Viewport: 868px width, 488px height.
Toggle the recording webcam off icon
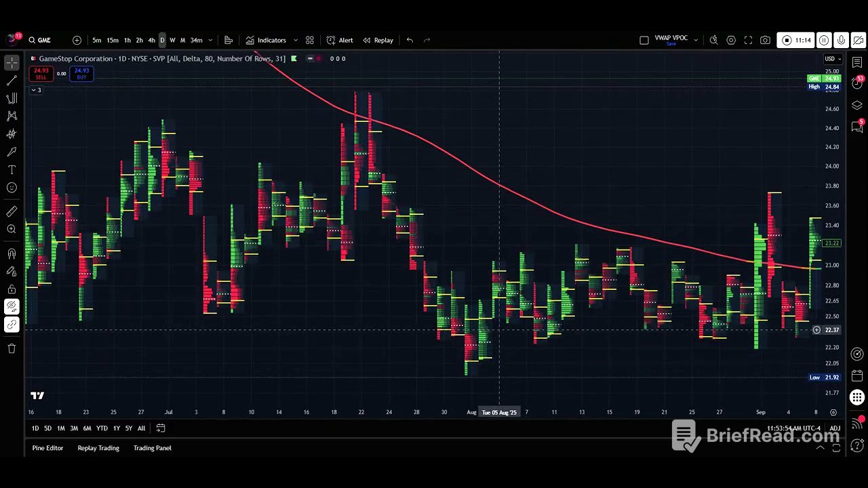pyautogui.click(x=858, y=40)
